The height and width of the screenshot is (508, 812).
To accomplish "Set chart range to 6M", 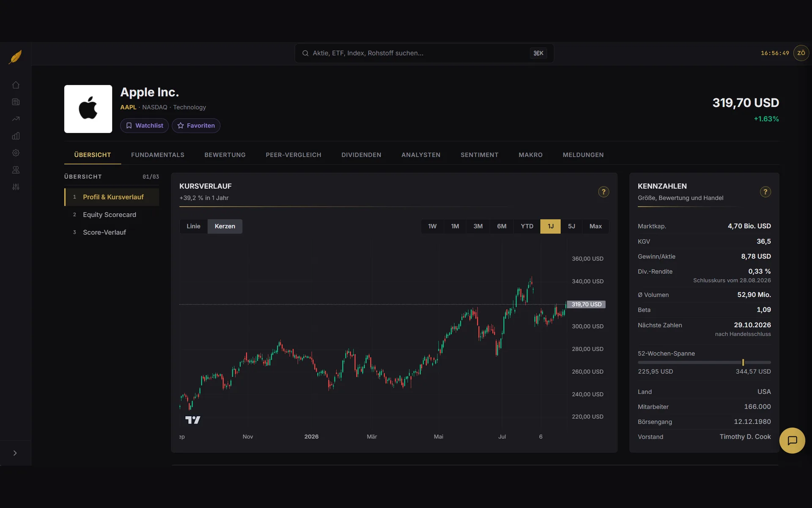I will (x=502, y=226).
